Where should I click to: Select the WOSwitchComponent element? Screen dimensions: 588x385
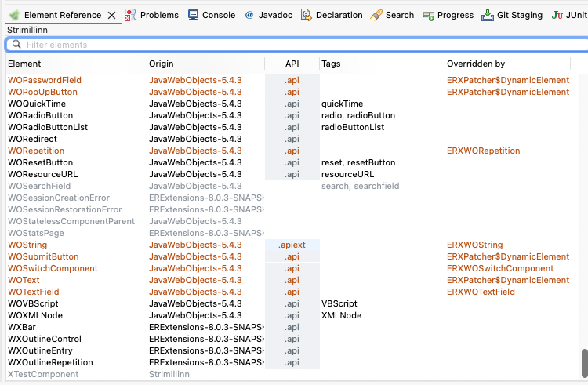(x=53, y=268)
